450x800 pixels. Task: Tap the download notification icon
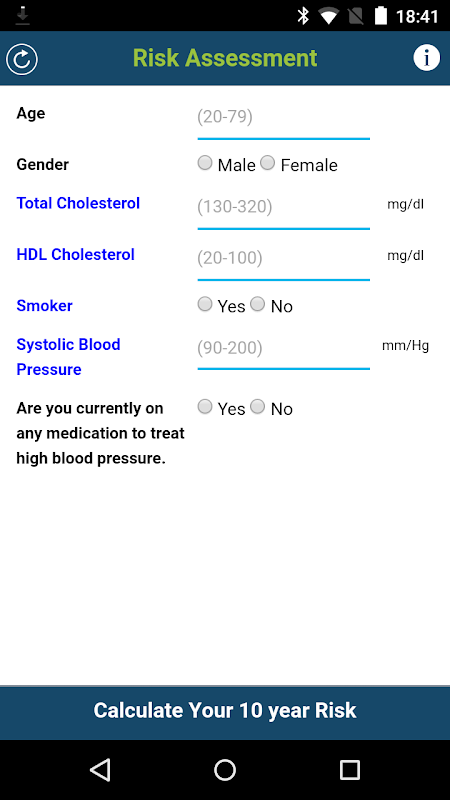[22, 16]
